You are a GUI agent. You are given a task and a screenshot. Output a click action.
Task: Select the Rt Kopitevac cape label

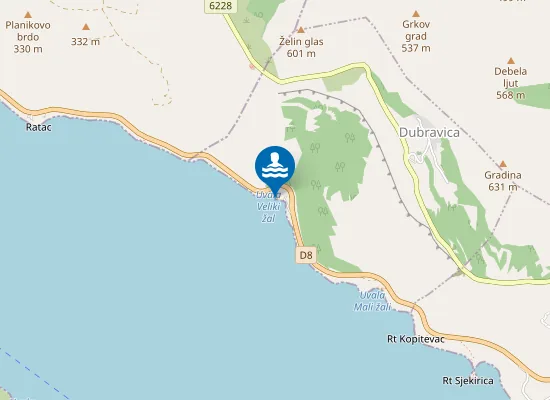416,339
